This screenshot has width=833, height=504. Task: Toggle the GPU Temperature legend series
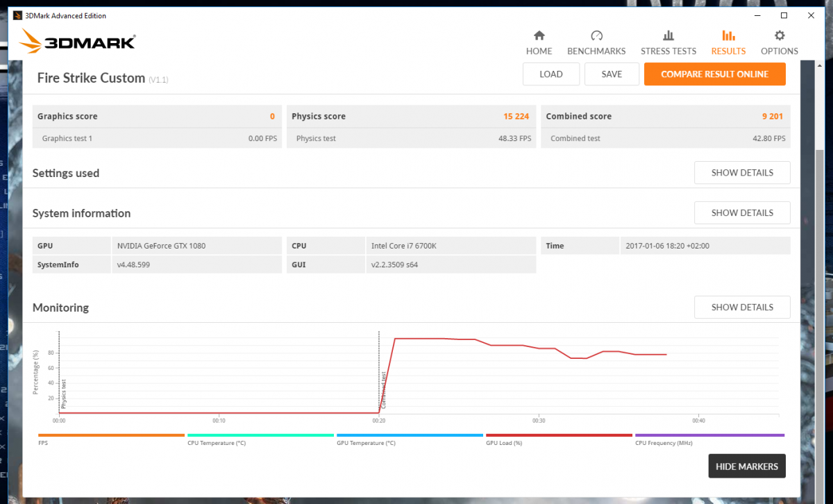click(x=410, y=439)
